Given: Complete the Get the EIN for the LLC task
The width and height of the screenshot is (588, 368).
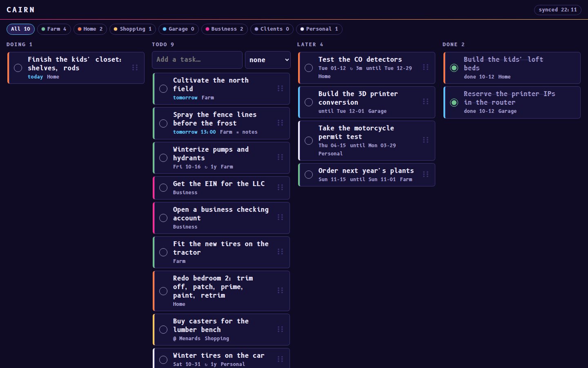Looking at the screenshot, I should point(163,188).
